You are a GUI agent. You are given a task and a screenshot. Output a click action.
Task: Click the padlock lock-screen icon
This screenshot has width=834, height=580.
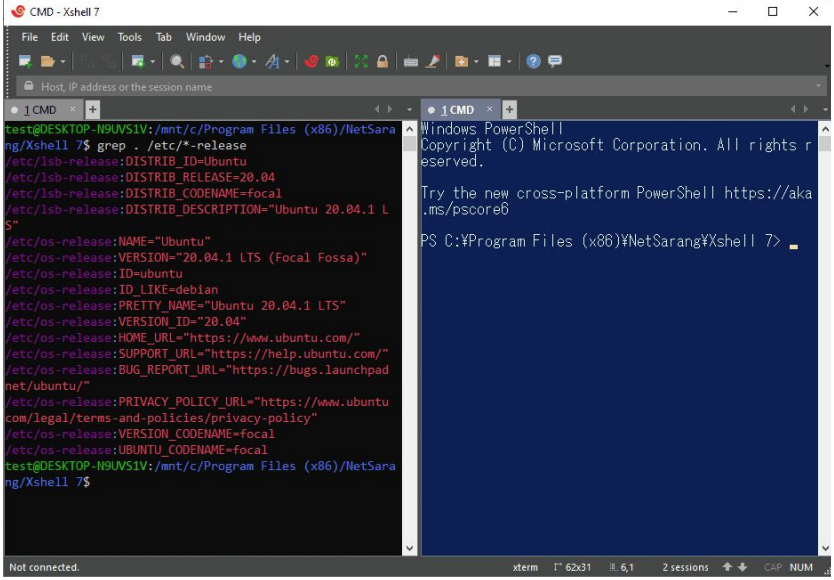pyautogui.click(x=382, y=61)
